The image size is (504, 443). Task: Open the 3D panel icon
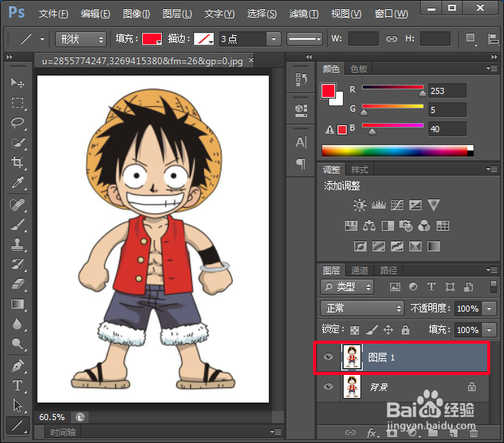click(301, 110)
